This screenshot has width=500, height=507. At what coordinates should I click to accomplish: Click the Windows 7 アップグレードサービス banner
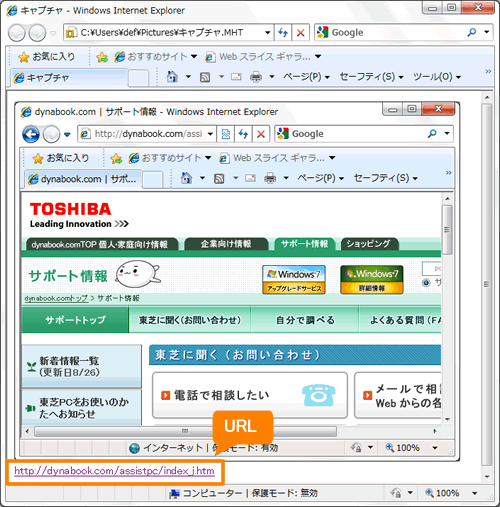[294, 280]
